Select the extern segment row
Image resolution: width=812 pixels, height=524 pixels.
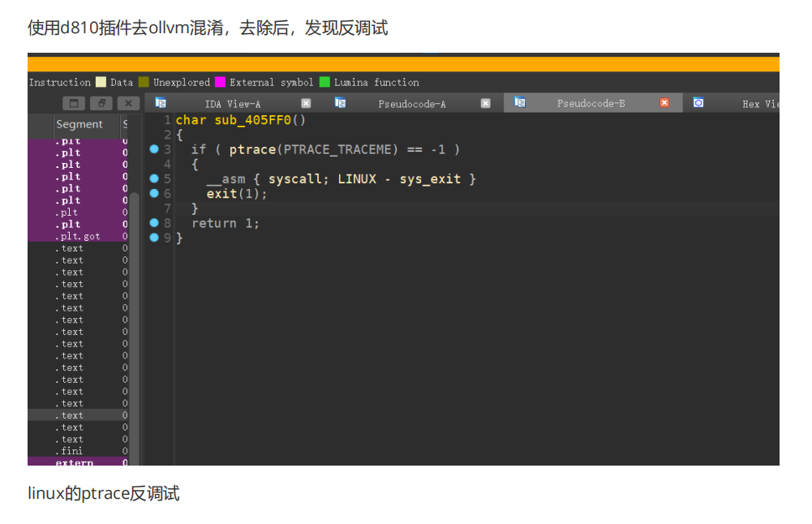(78, 462)
